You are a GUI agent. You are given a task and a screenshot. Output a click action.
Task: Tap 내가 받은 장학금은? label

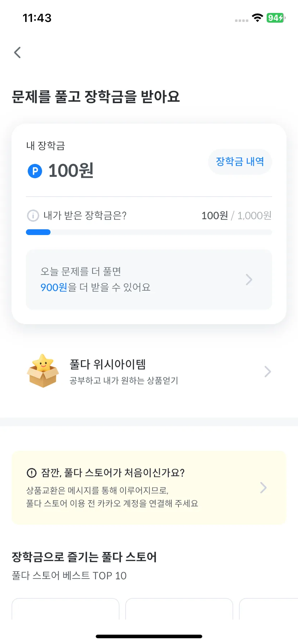(x=85, y=216)
